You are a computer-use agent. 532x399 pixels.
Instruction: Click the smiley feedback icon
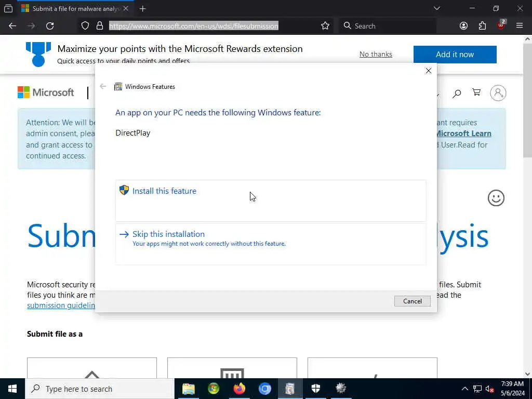tap(496, 198)
